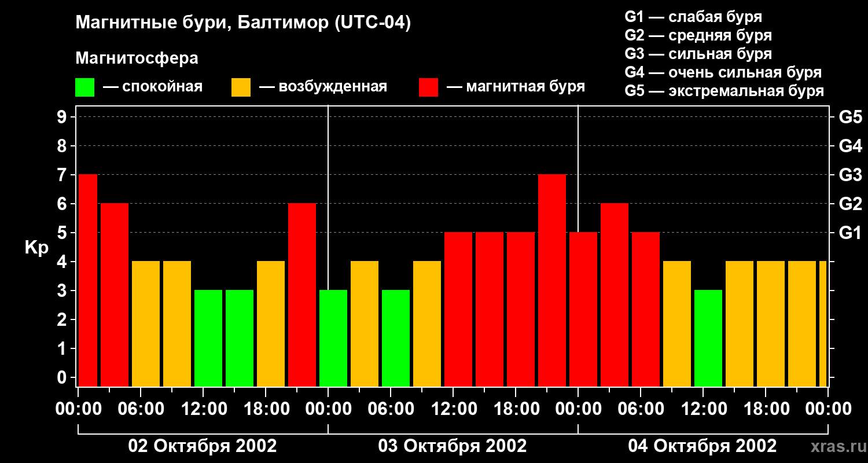
Task: Click the '03 Октября 2002' date label
Action: 453,446
